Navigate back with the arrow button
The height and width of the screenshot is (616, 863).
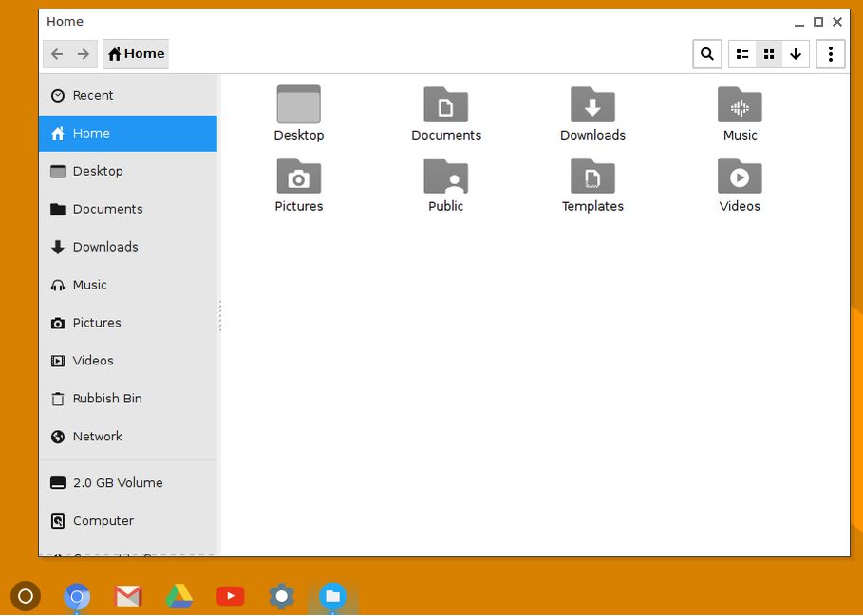coord(57,54)
